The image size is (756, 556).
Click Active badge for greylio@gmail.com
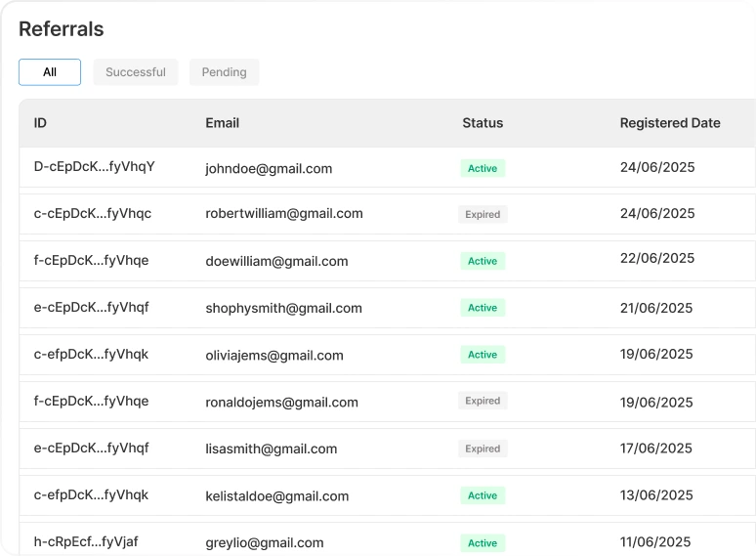coord(483,543)
